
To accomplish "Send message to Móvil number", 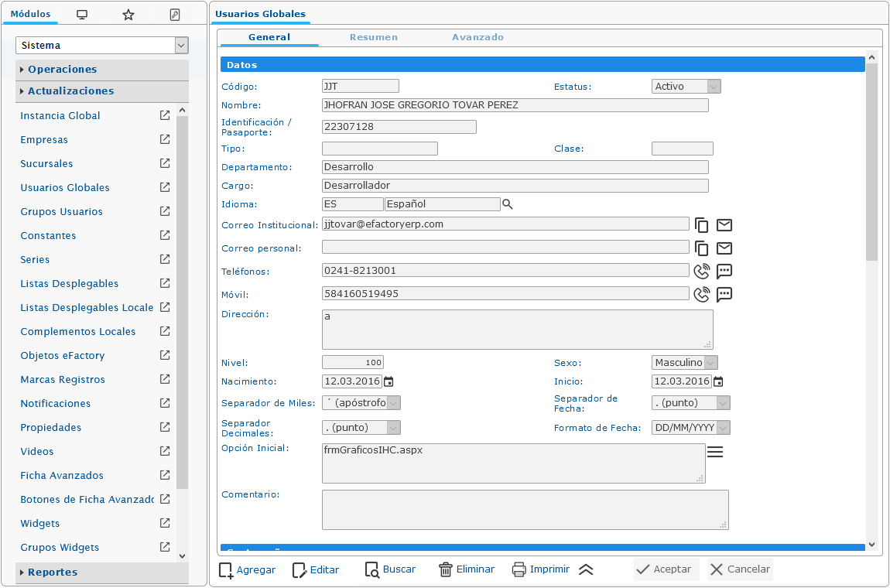I will [x=724, y=294].
